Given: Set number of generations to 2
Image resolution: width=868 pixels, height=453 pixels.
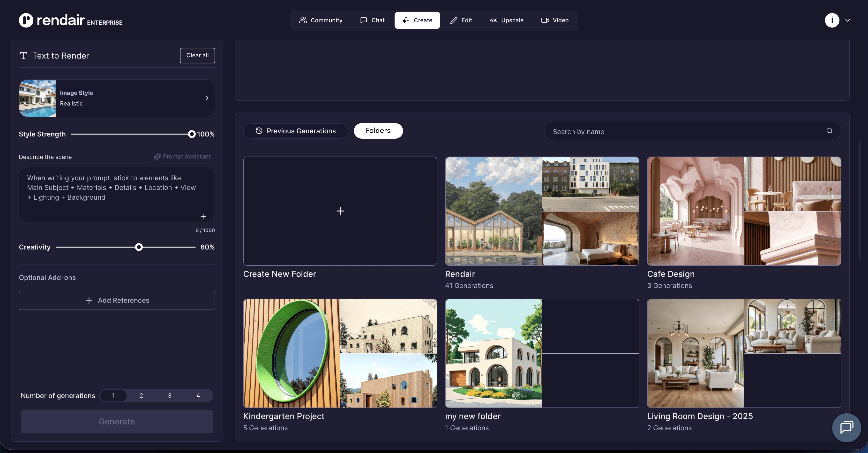Looking at the screenshot, I should [141, 395].
